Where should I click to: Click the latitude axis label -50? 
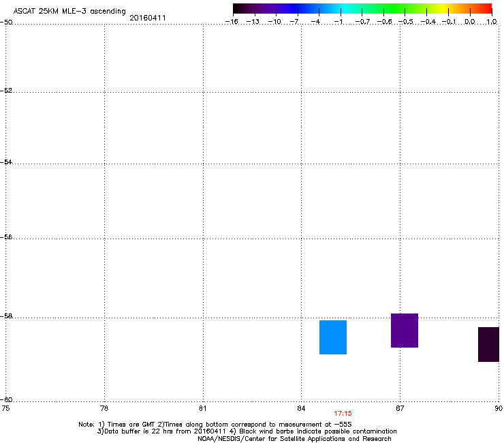point(6,22)
